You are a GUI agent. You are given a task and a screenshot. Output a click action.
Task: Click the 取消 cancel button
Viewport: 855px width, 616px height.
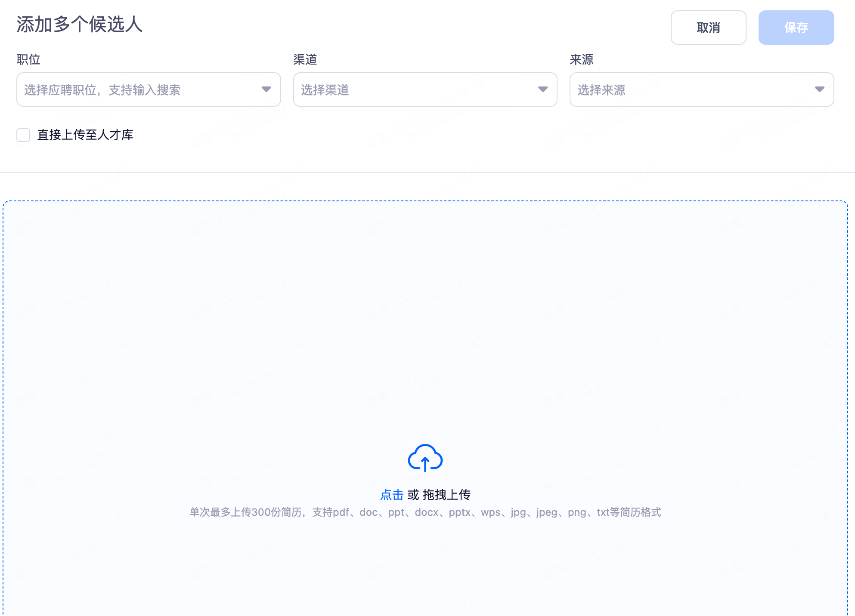[708, 28]
